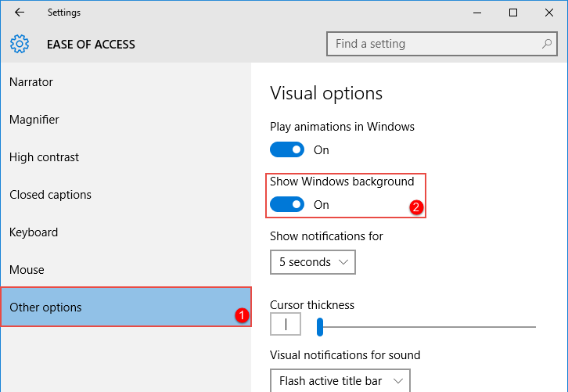Screen dimensions: 568x392
Task: Click the Visual notifications for sound label
Action: 345,355
